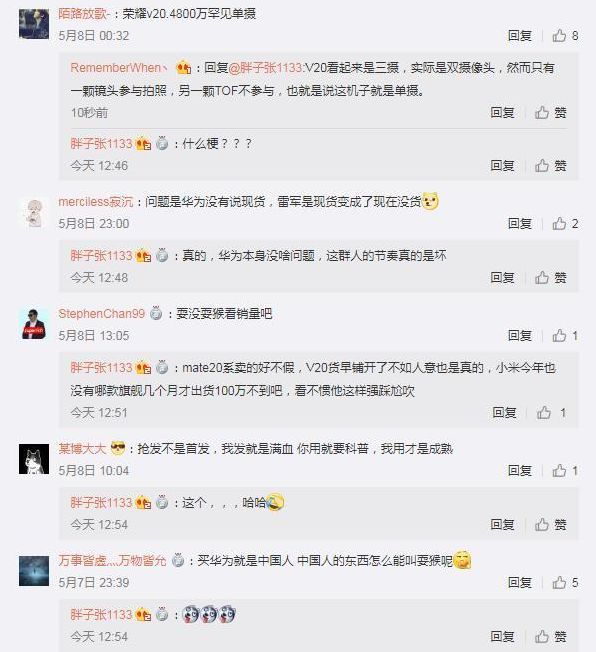This screenshot has width=596, height=652.
Task: Like StephenChan99's comment about sales
Action: pyautogui.click(x=565, y=336)
